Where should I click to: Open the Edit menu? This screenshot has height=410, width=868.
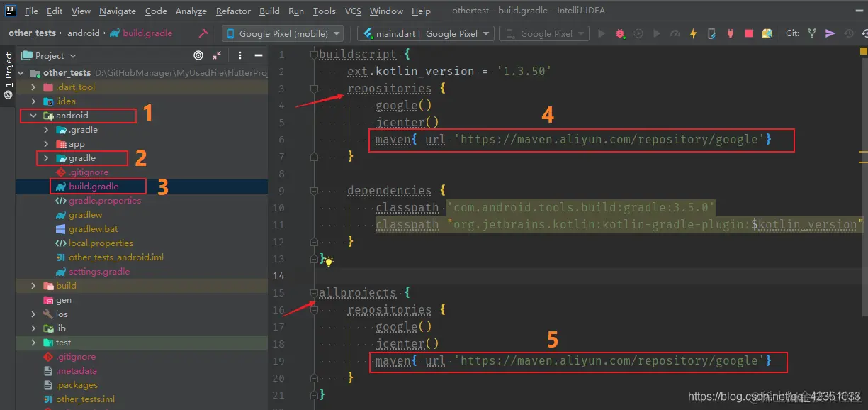coord(55,11)
